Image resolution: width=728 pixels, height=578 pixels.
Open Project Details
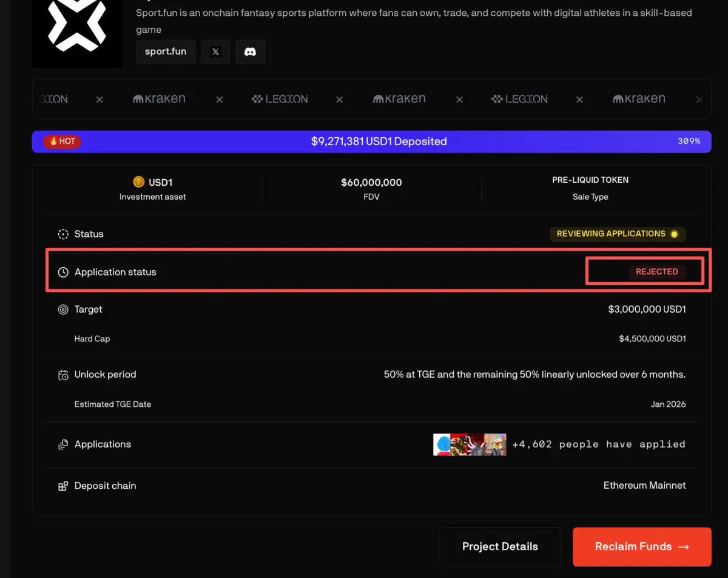(x=500, y=547)
